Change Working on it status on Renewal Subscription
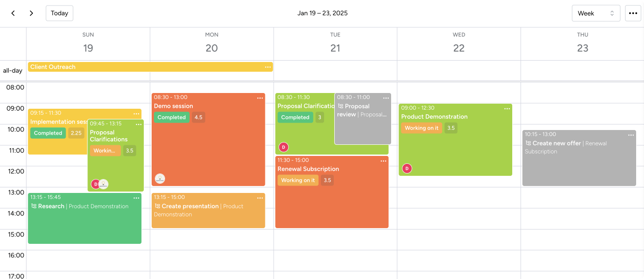 pyautogui.click(x=298, y=180)
